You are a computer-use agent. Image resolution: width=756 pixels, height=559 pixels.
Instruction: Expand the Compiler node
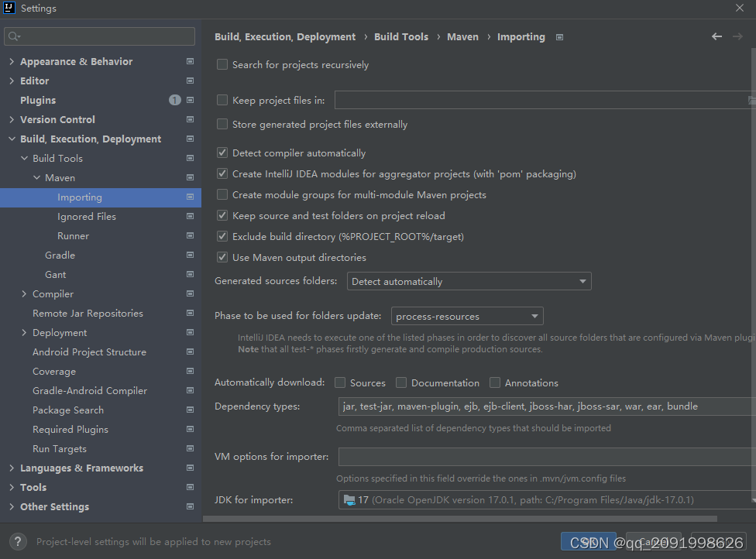[24, 293]
